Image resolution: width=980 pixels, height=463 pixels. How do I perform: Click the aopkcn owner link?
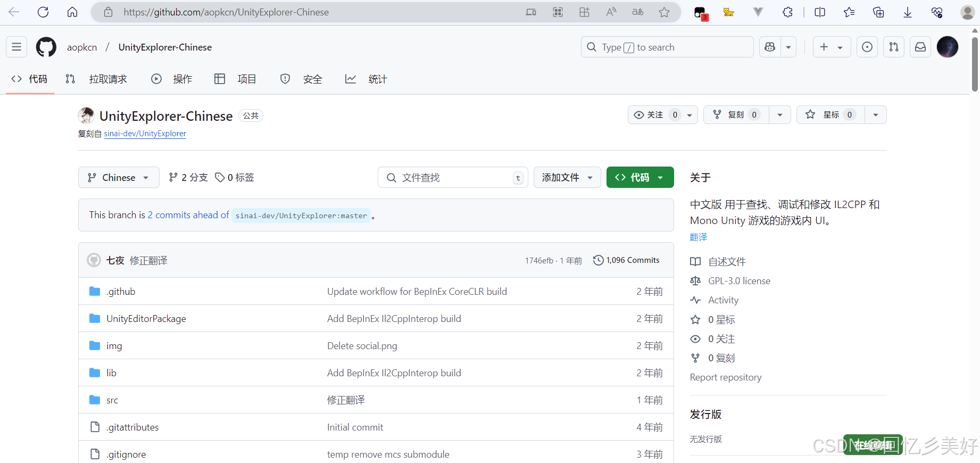82,47
